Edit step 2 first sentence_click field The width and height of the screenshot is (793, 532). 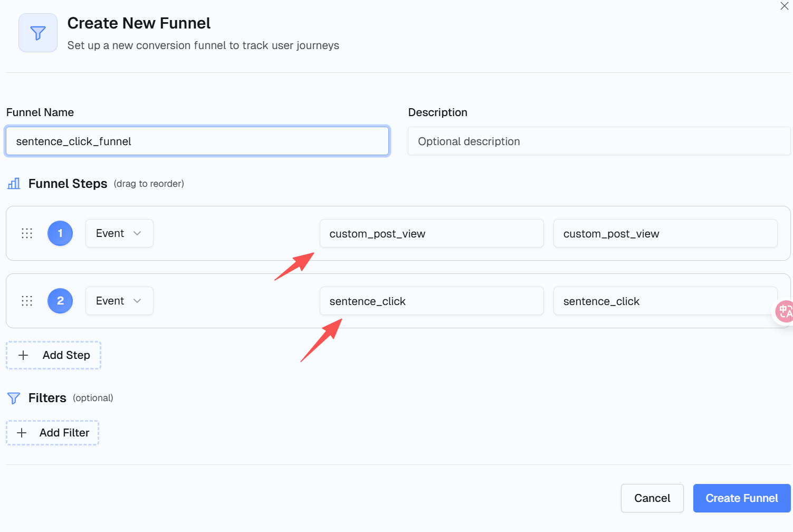(x=432, y=301)
